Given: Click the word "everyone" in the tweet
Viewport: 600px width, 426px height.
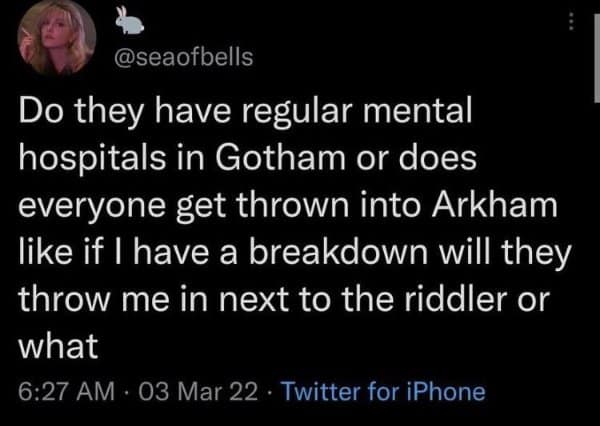Looking at the screenshot, I should (x=88, y=206).
